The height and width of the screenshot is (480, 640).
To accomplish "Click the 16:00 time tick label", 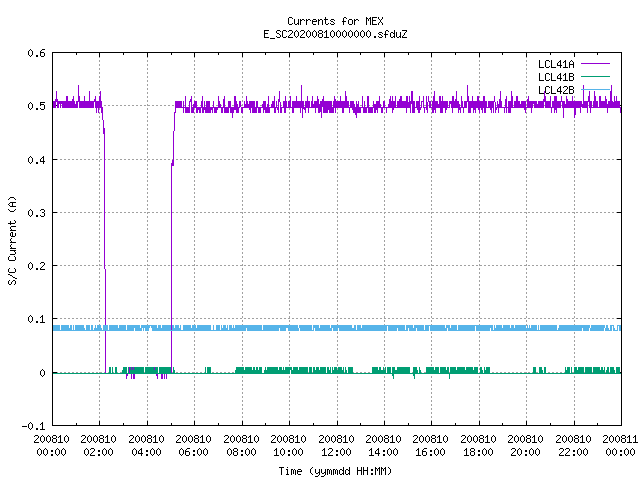I will coord(430,452).
